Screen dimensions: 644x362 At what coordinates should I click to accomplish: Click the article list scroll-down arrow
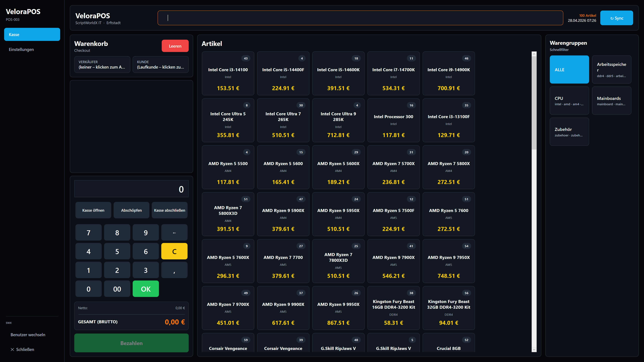click(534, 349)
